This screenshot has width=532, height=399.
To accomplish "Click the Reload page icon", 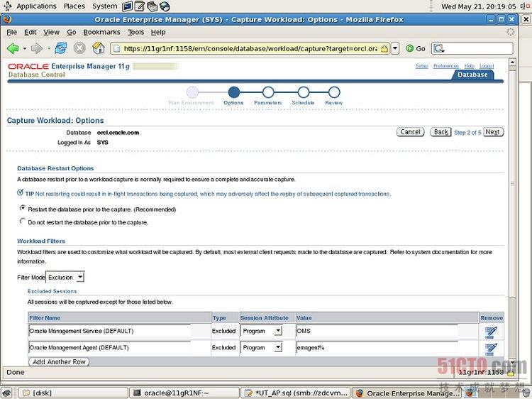I will (x=61, y=48).
